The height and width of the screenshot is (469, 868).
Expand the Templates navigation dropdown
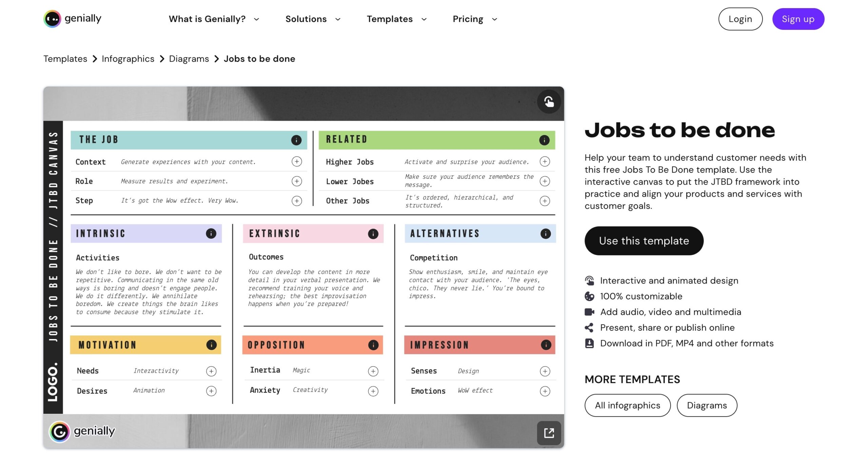(396, 19)
